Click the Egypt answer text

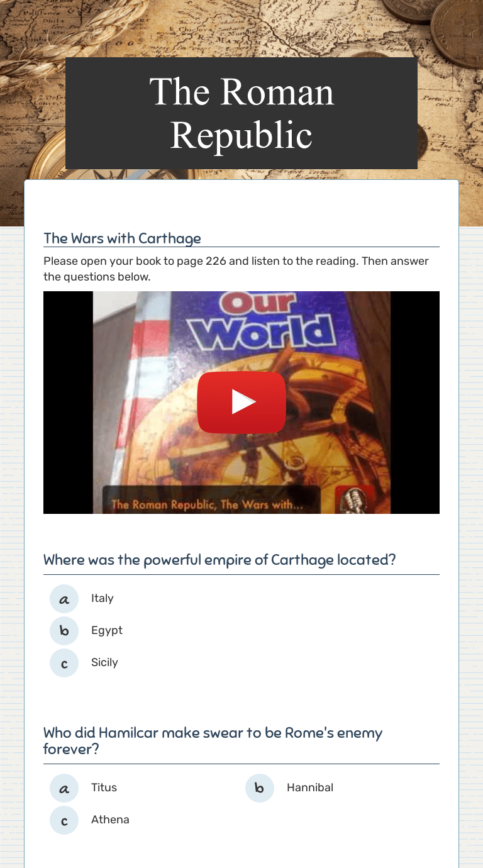coord(107,630)
